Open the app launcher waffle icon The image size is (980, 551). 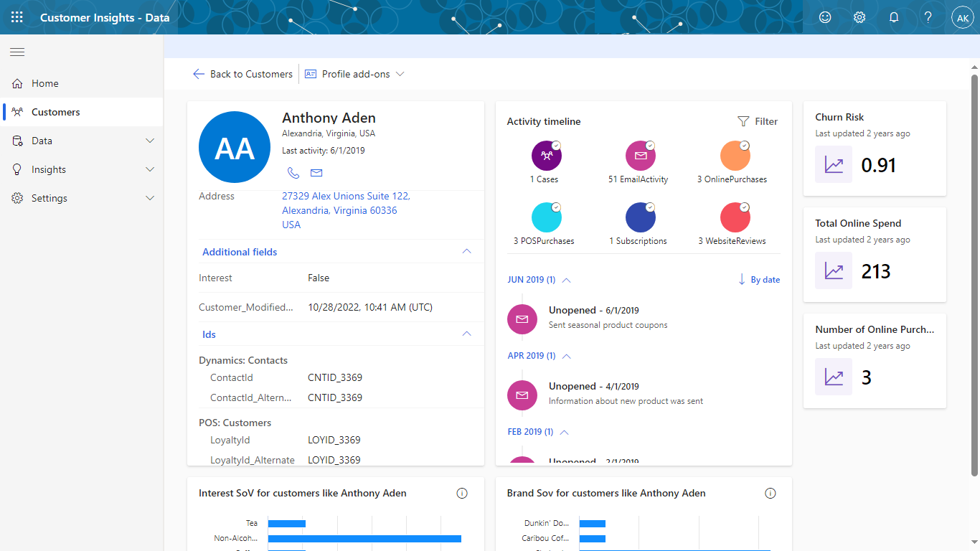point(17,17)
